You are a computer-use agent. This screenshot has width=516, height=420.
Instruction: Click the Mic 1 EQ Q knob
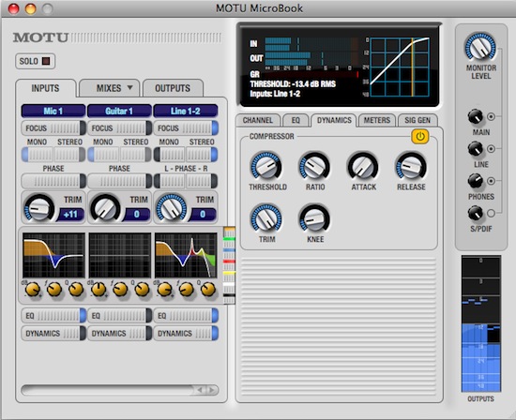76,290
